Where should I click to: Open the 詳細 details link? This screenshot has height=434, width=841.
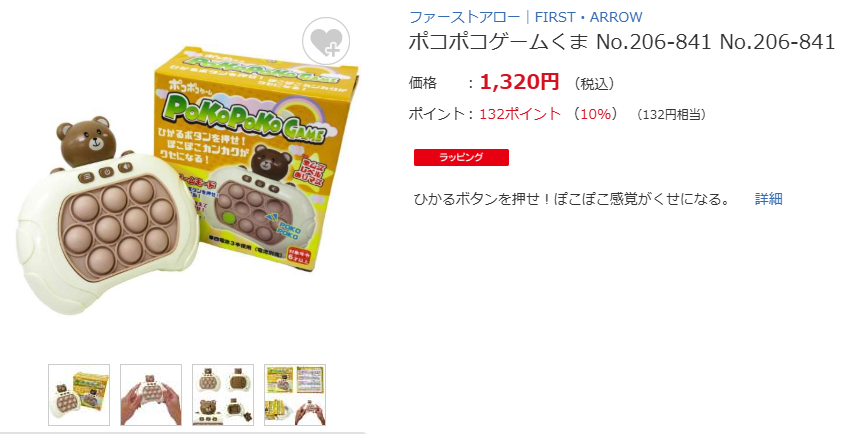[769, 199]
